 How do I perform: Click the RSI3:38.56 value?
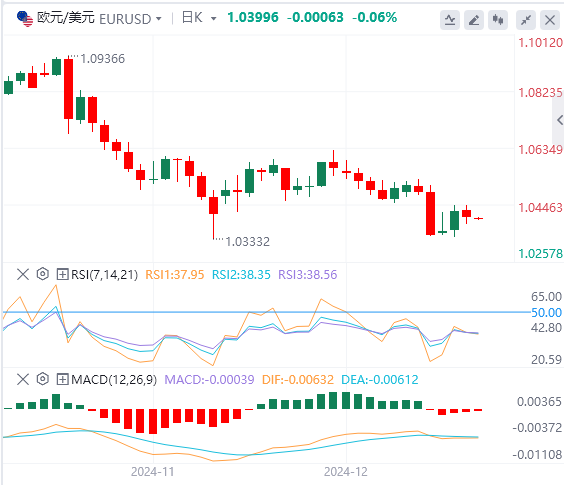coord(308,275)
